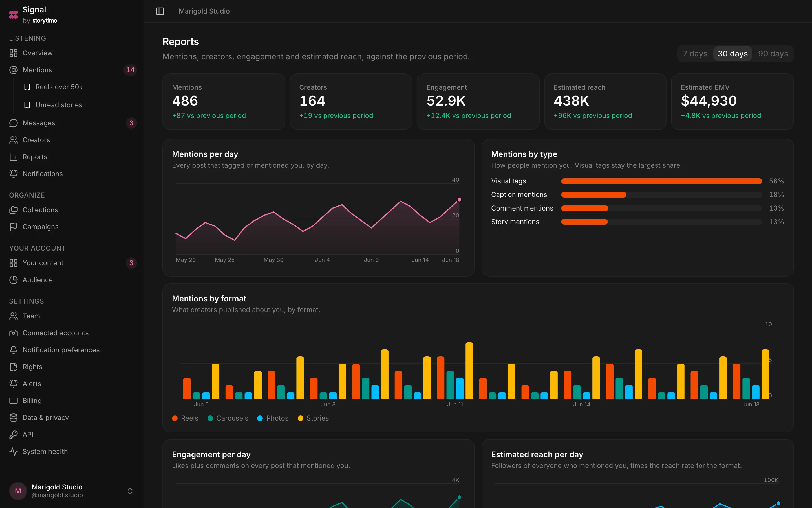The image size is (812, 508).
Task: Click the Visual tags 56% bar
Action: point(661,181)
